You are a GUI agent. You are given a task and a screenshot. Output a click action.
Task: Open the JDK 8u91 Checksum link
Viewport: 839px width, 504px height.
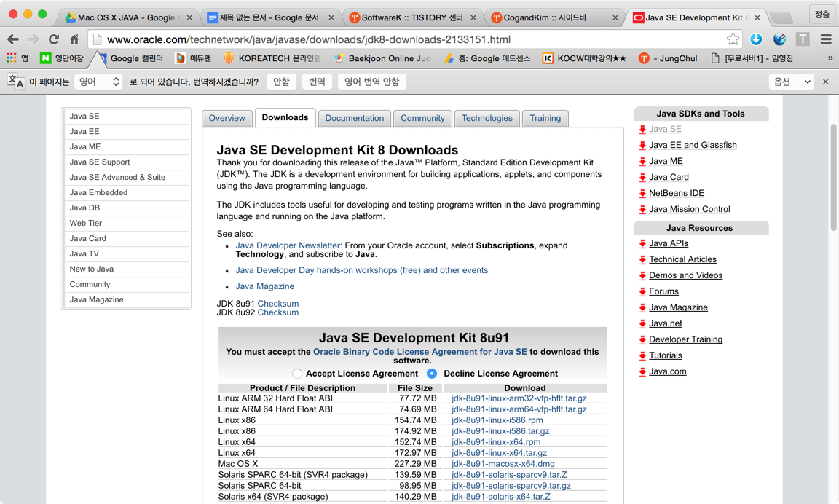point(277,304)
